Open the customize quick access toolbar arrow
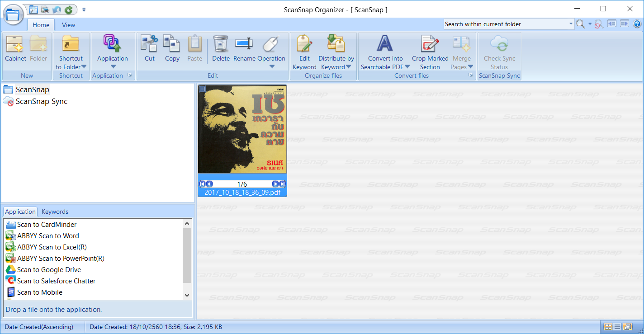The image size is (644, 334). pos(84,9)
